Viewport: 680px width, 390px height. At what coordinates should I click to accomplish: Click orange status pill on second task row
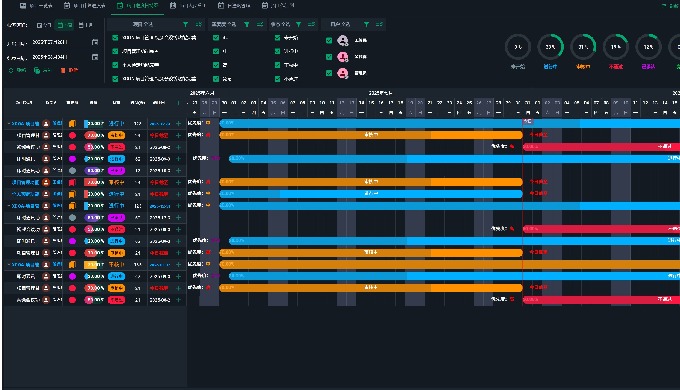116,135
